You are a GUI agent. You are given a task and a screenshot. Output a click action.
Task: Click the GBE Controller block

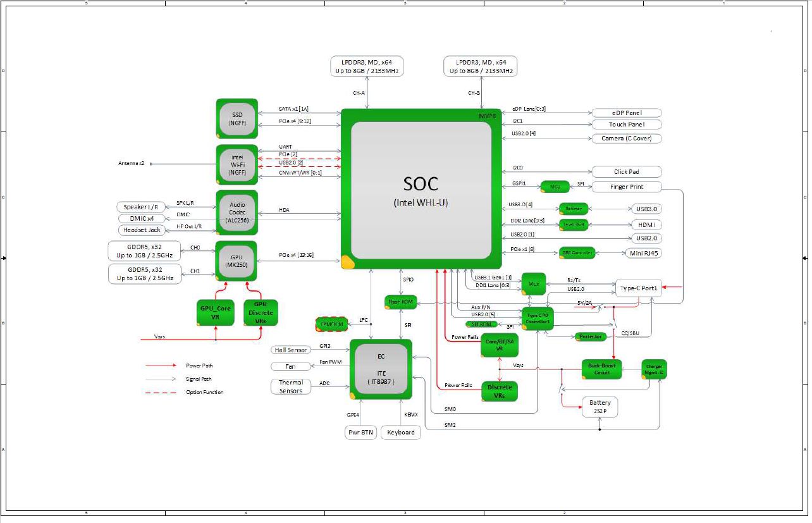(x=577, y=253)
